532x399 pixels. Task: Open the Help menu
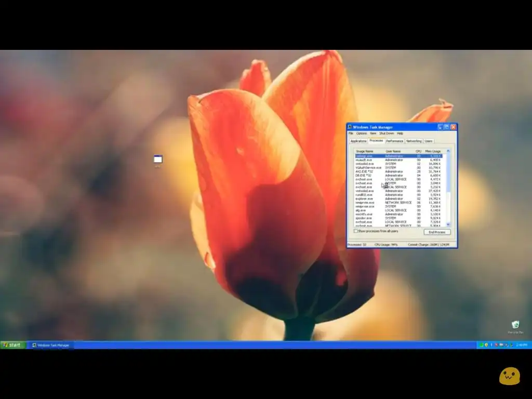point(400,134)
